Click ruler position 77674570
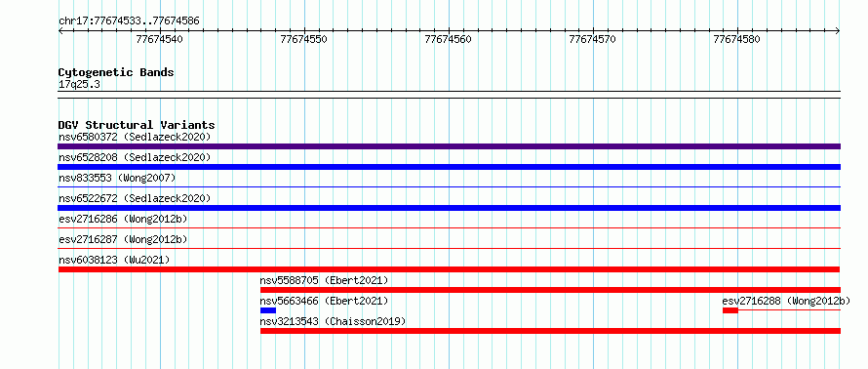 pyautogui.click(x=593, y=39)
